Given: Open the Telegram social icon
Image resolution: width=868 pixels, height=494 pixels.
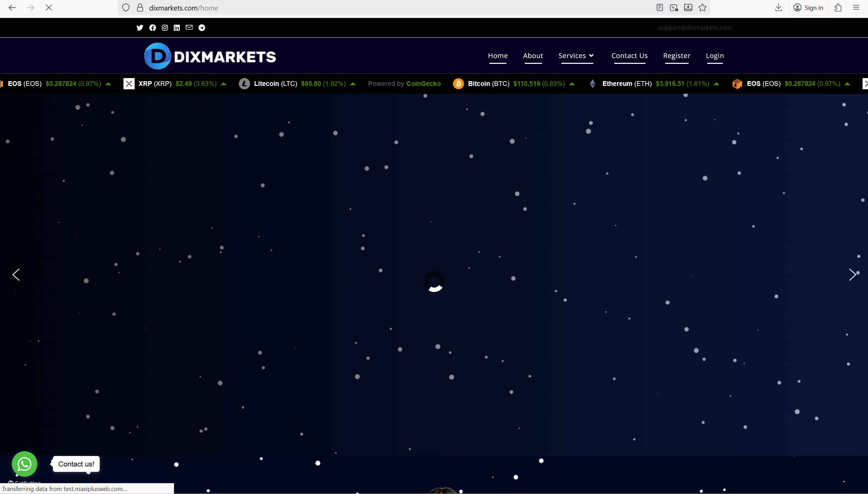Looking at the screenshot, I should [x=202, y=28].
